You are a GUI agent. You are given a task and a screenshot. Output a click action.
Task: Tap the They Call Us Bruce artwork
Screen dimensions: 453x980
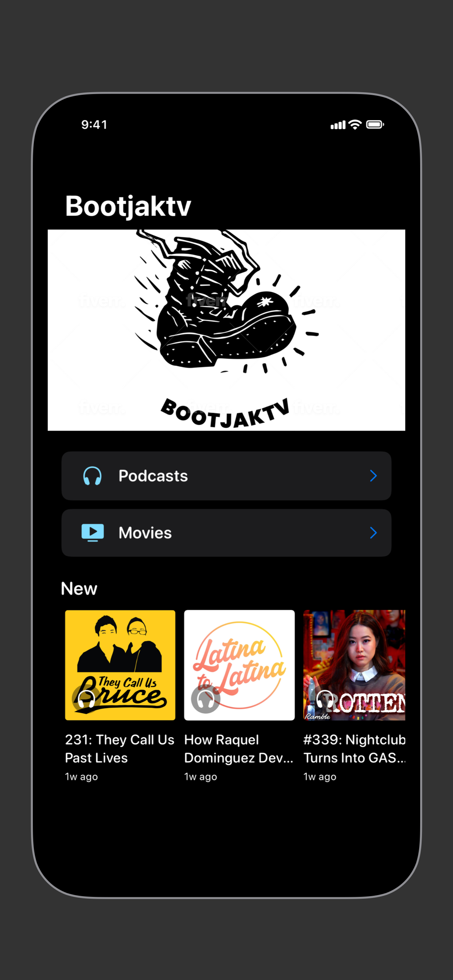pos(120,665)
